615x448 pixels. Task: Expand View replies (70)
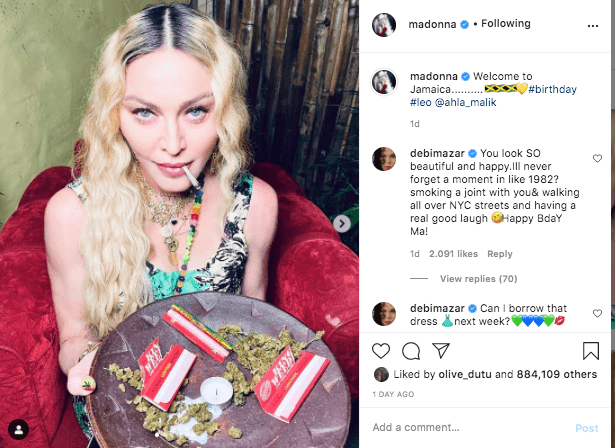click(479, 279)
